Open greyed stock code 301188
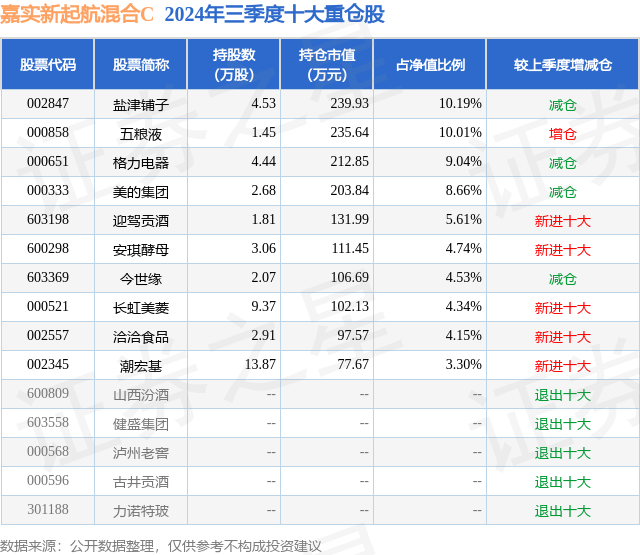 pyautogui.click(x=48, y=509)
